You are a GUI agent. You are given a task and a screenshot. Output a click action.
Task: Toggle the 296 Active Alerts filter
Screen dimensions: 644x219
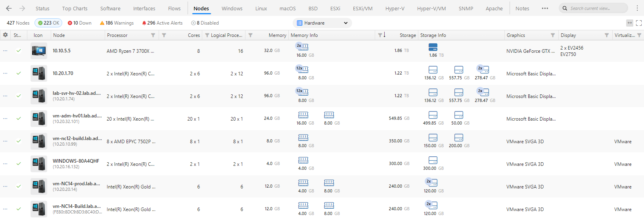click(162, 23)
